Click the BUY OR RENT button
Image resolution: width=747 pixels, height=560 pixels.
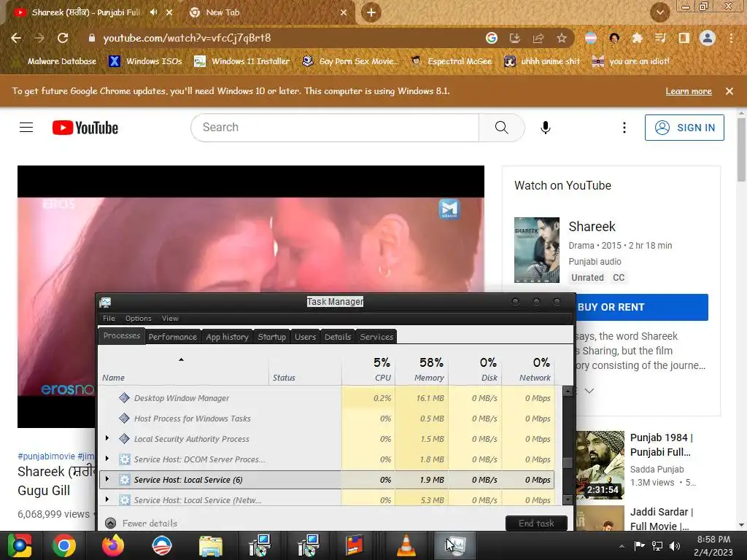(642, 307)
